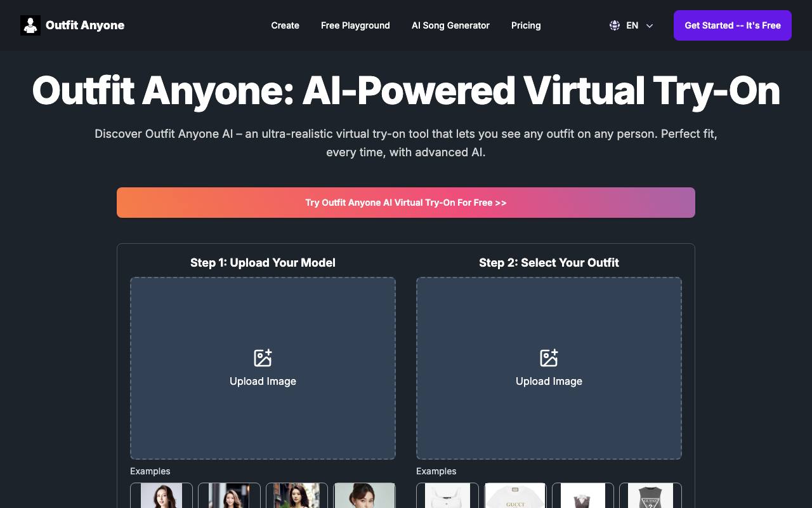This screenshot has width=812, height=508.
Task: Go to Free Playground
Action: (x=355, y=25)
